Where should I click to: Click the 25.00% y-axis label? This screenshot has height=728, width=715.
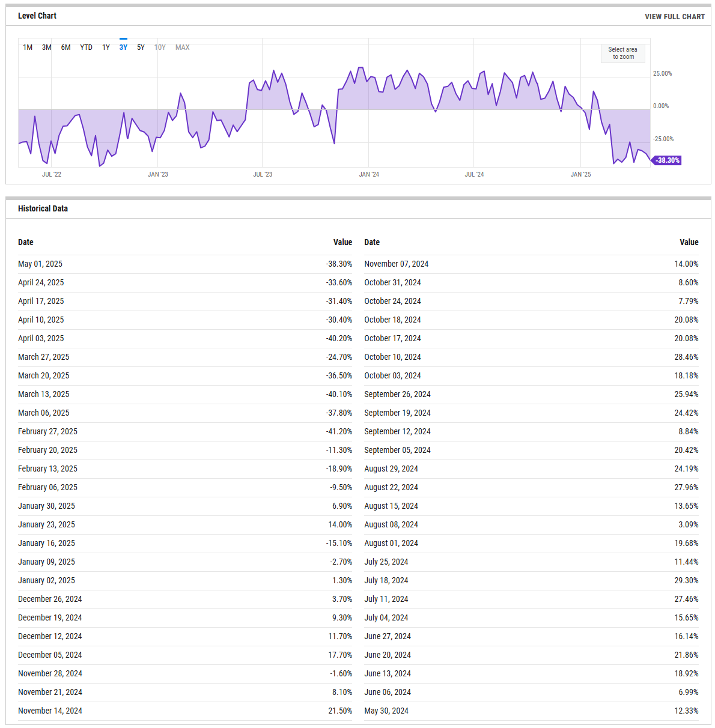click(x=663, y=74)
